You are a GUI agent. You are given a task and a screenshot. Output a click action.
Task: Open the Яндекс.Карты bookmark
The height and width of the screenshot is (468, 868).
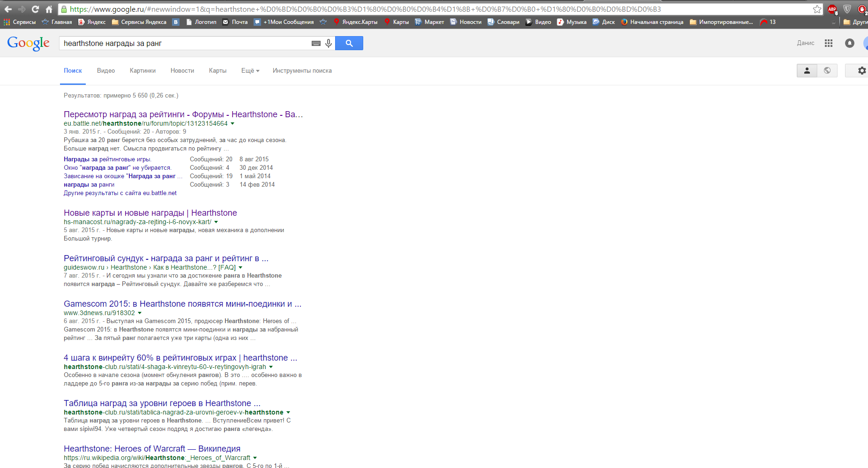point(355,22)
